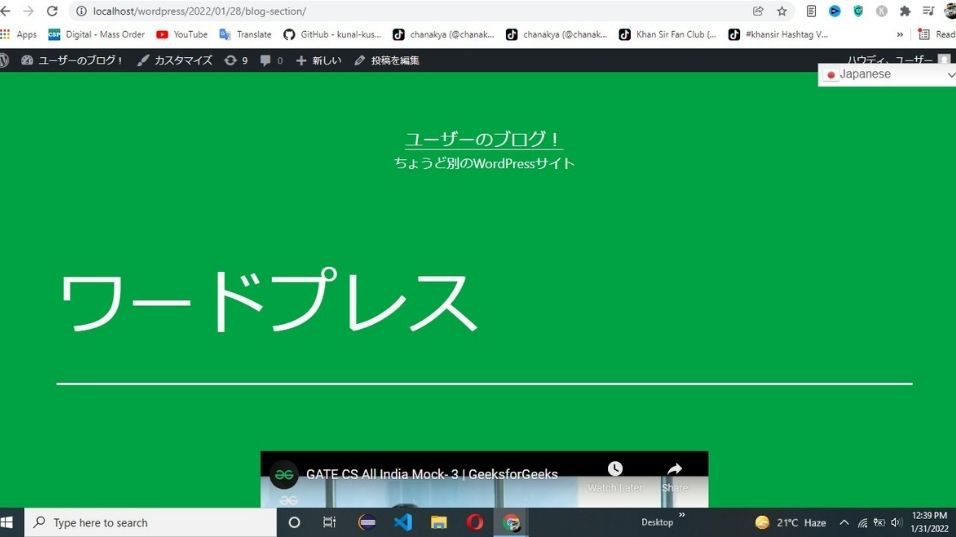The width and height of the screenshot is (956, 537).
Task: Open the volume speaker icon
Action: point(896,522)
